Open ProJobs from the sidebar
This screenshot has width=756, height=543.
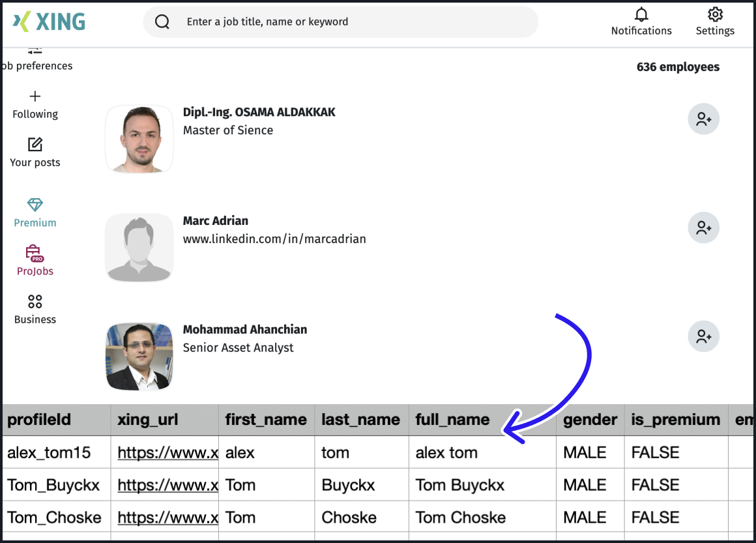[35, 261]
